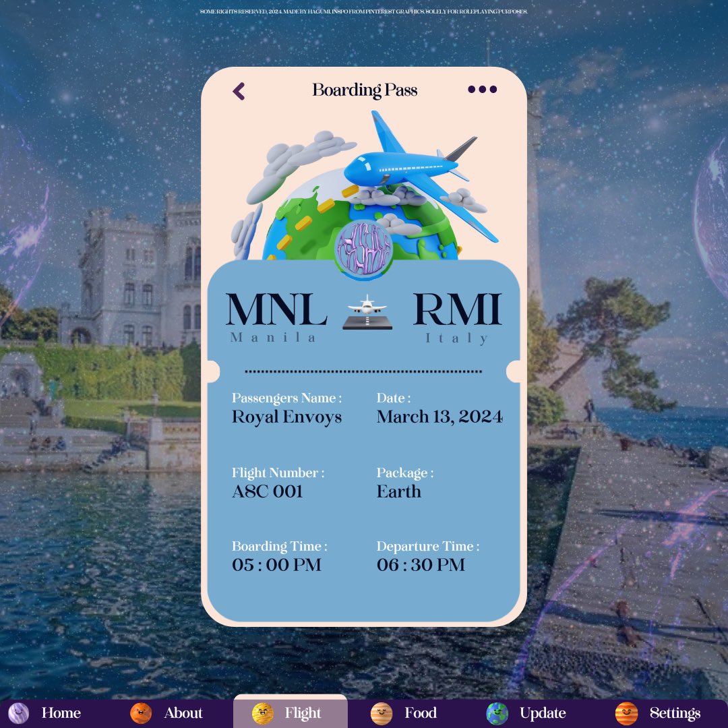Click the Passengers Name label

coord(287,398)
